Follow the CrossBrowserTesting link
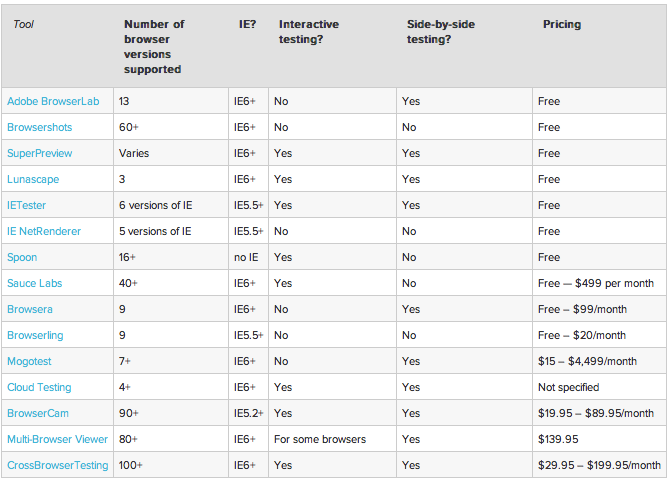 [x=57, y=465]
